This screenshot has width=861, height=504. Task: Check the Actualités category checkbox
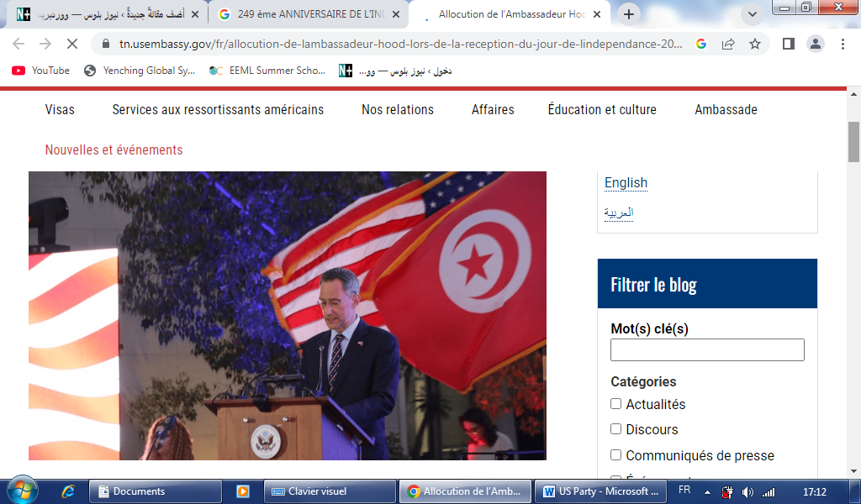[615, 404]
